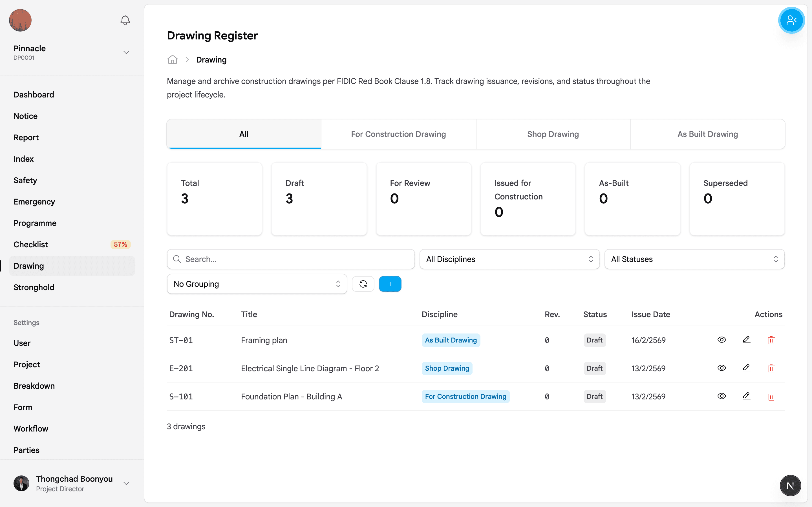
Task: Refresh the drawing list
Action: [363, 284]
